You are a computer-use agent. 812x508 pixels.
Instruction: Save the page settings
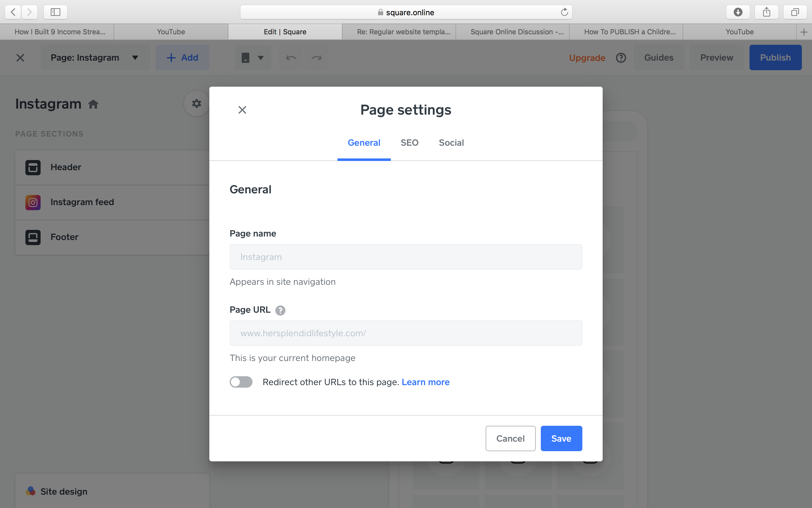561,438
